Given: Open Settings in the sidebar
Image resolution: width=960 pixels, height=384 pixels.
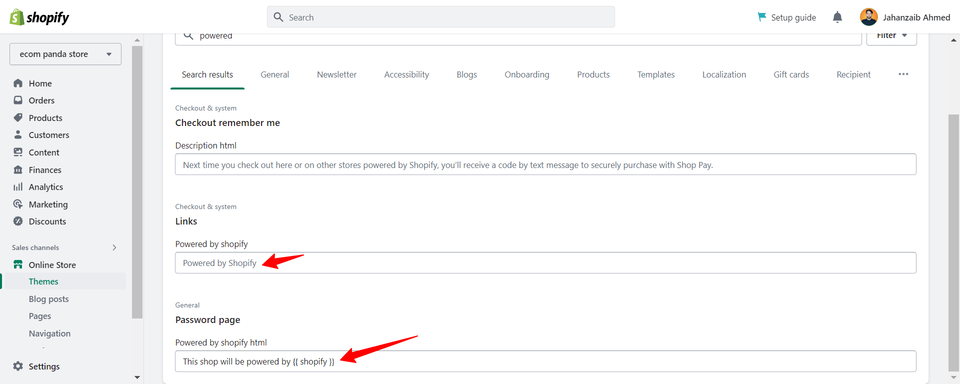Looking at the screenshot, I should pyautogui.click(x=44, y=366).
